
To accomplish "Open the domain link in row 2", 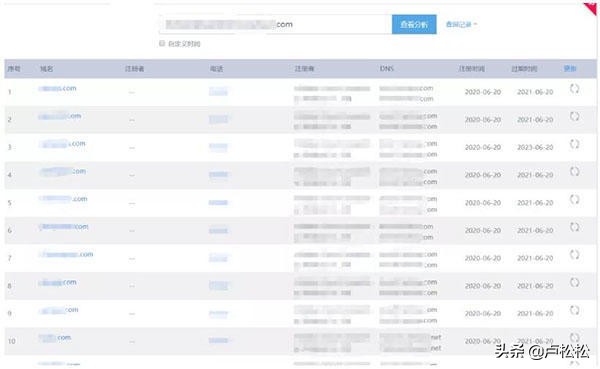I will (60, 116).
